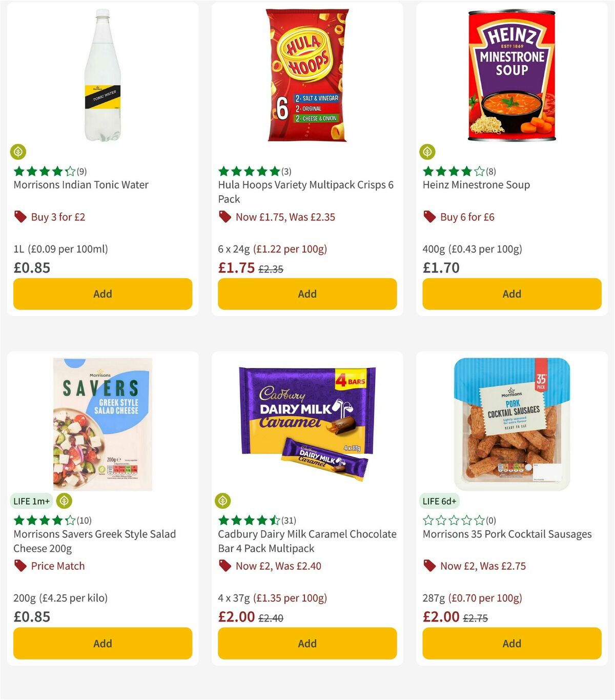Click the red price tag icon beside 'Buy 3 for £2'
The width and height of the screenshot is (615, 700).
[20, 217]
